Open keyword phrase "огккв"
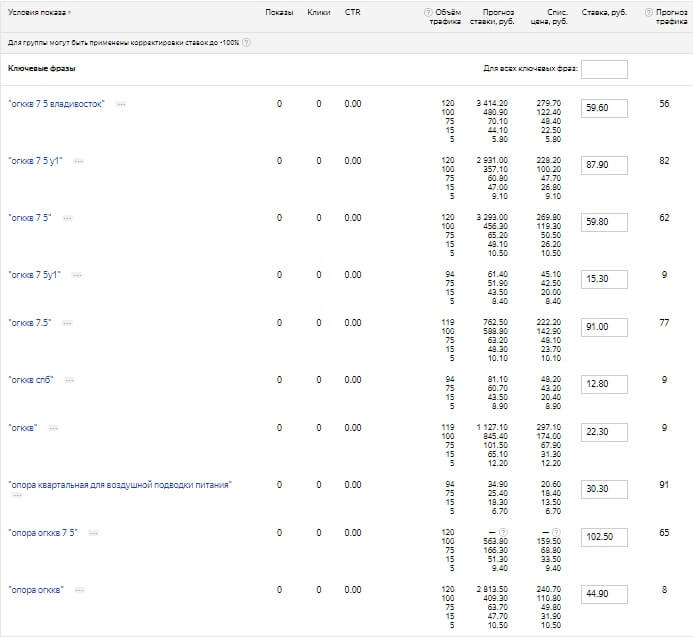 point(23,428)
